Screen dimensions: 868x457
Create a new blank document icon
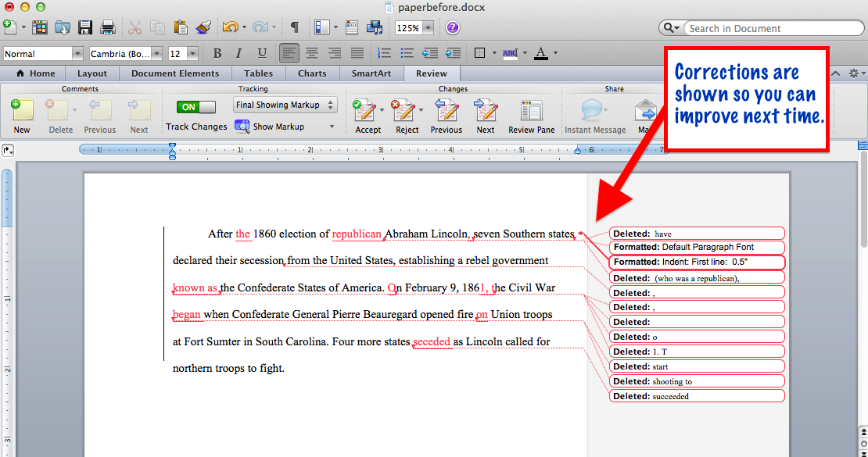(x=10, y=27)
